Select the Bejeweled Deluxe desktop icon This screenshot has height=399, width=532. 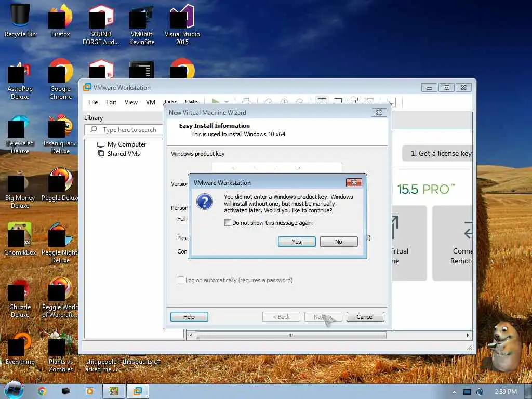tap(20, 134)
